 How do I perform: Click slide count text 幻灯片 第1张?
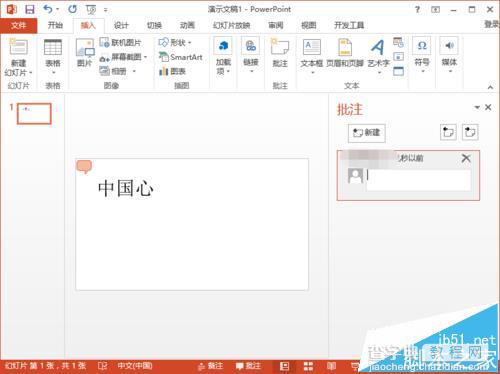pyautogui.click(x=46, y=366)
